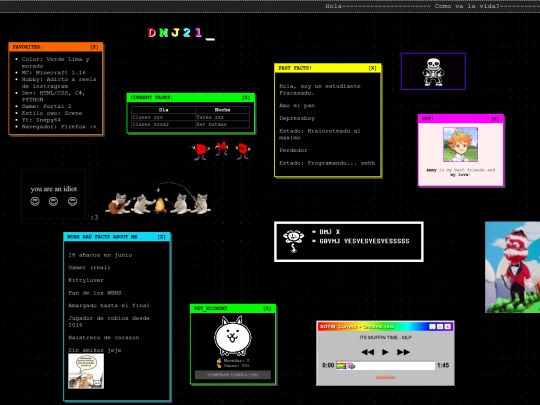Click 'Balatrero de corazon' line
The height and width of the screenshot is (405, 540).
coord(104,338)
